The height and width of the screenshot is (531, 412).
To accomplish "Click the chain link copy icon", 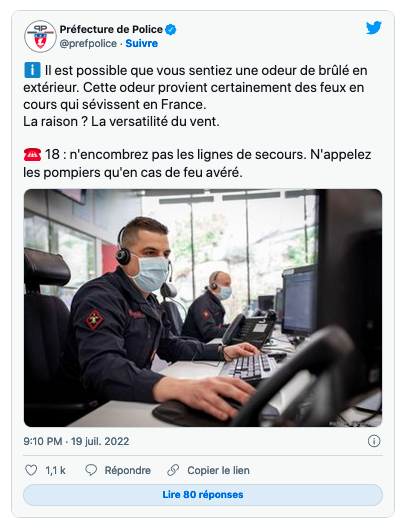I will click(173, 470).
